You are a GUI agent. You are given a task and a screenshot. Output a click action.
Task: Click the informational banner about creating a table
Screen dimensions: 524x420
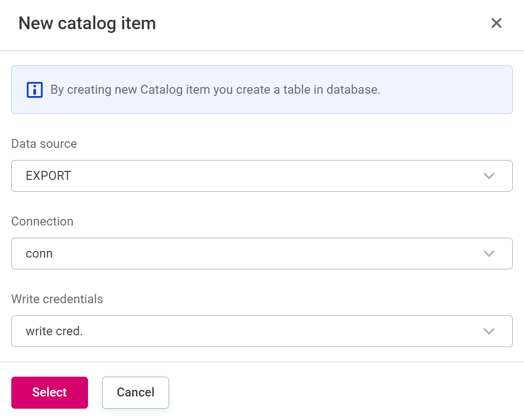coord(262,89)
